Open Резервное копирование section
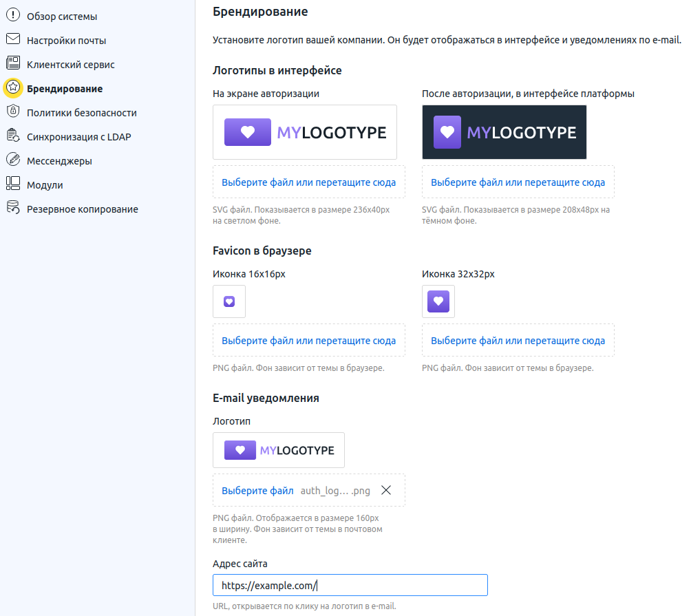 pyautogui.click(x=83, y=209)
